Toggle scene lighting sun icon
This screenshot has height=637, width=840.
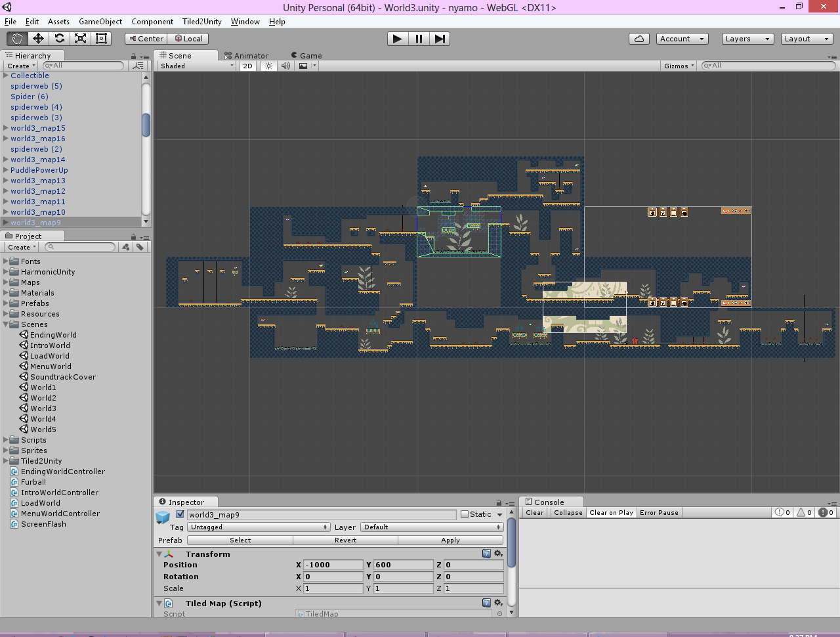click(x=268, y=66)
